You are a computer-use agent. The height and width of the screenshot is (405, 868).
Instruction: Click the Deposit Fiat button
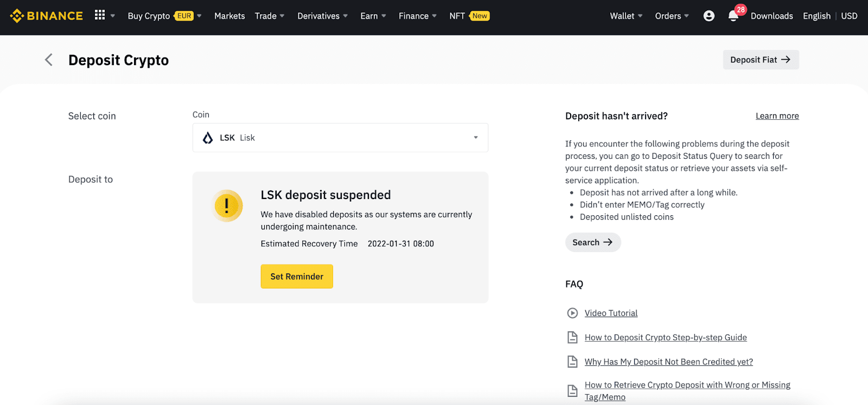761,60
